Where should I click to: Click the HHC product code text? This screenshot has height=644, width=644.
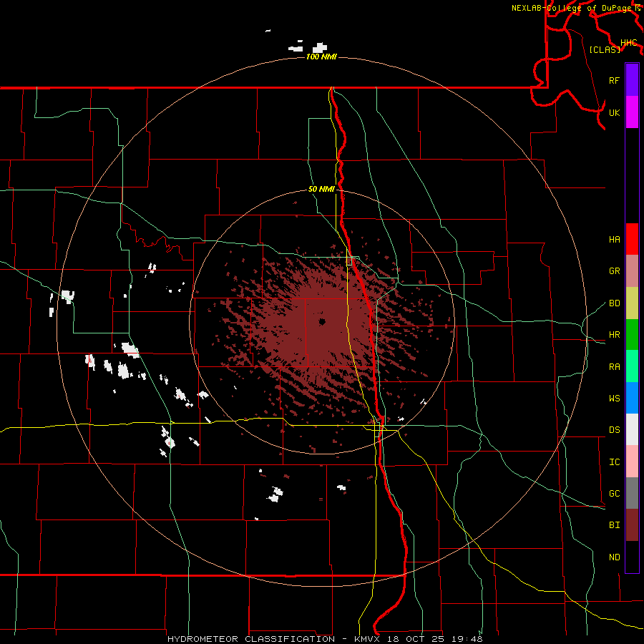[x=628, y=43]
